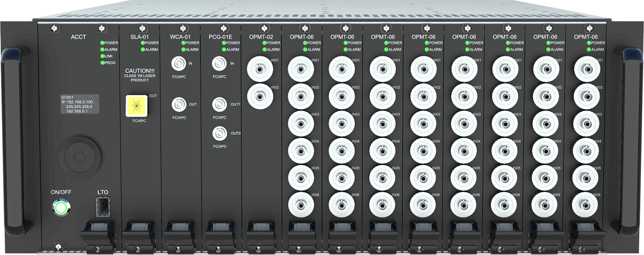Click the POWER LED on ACCT module
This screenshot has height=255, width=644.
click(102, 43)
